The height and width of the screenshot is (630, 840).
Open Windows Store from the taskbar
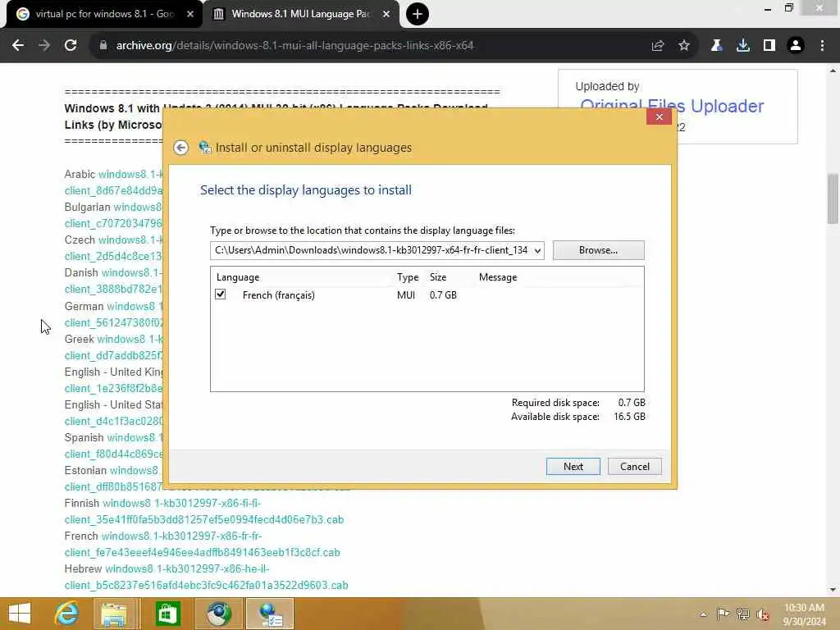(x=167, y=614)
